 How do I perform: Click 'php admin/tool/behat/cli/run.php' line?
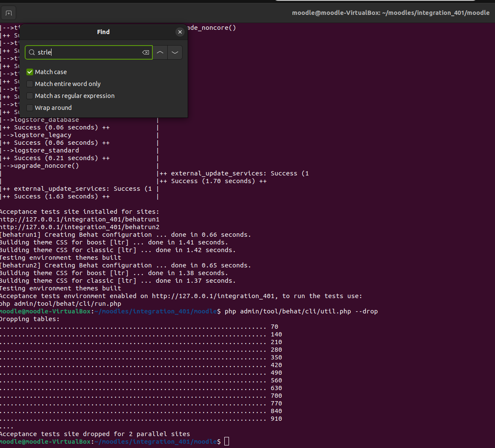[60, 304]
